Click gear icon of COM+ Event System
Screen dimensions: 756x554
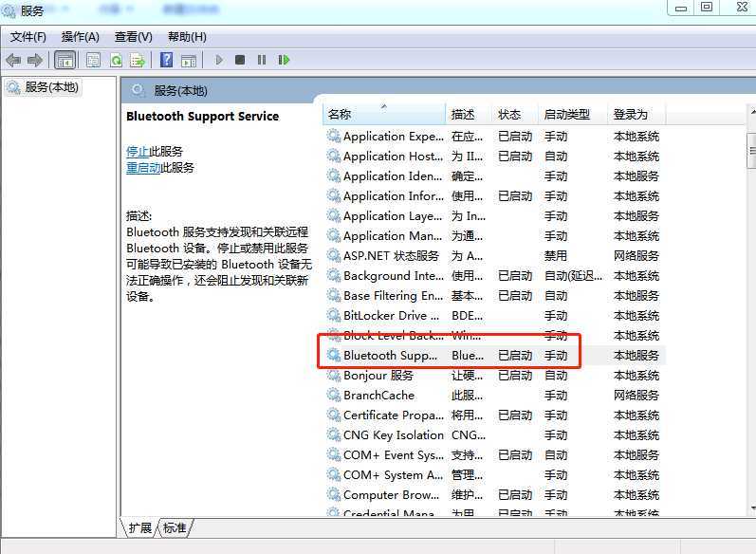pyautogui.click(x=334, y=454)
